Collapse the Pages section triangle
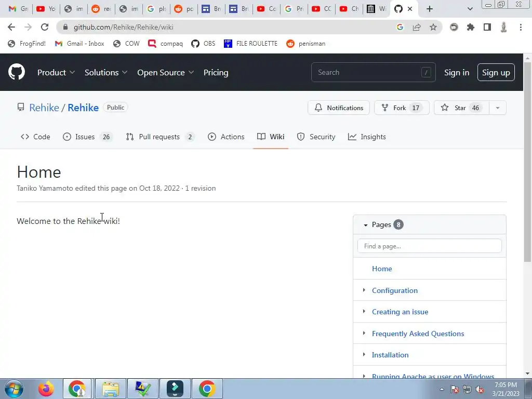The width and height of the screenshot is (532, 399). click(365, 225)
